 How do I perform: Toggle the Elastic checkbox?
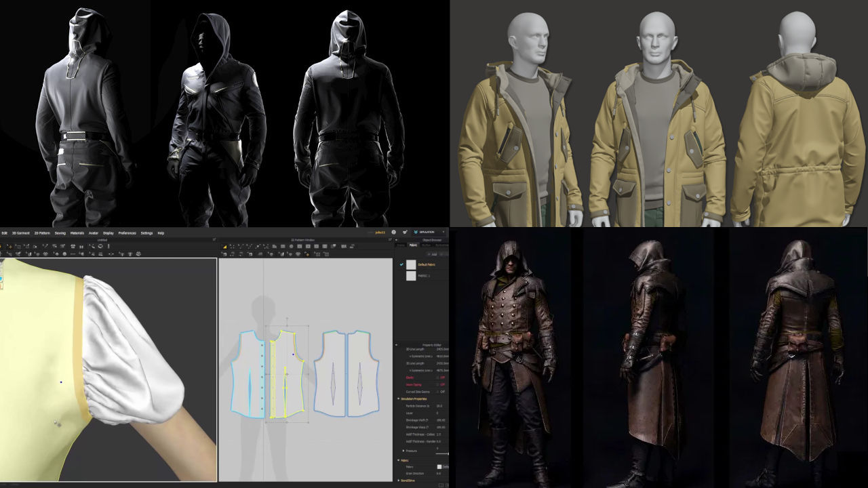tap(437, 378)
